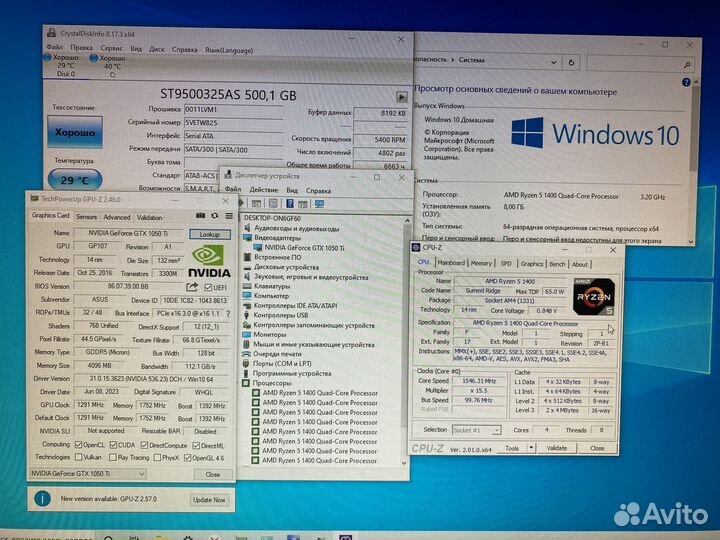Screen dimensions: 720x540
Task: Open the Действие menu in Device Manager
Action: click(264, 190)
